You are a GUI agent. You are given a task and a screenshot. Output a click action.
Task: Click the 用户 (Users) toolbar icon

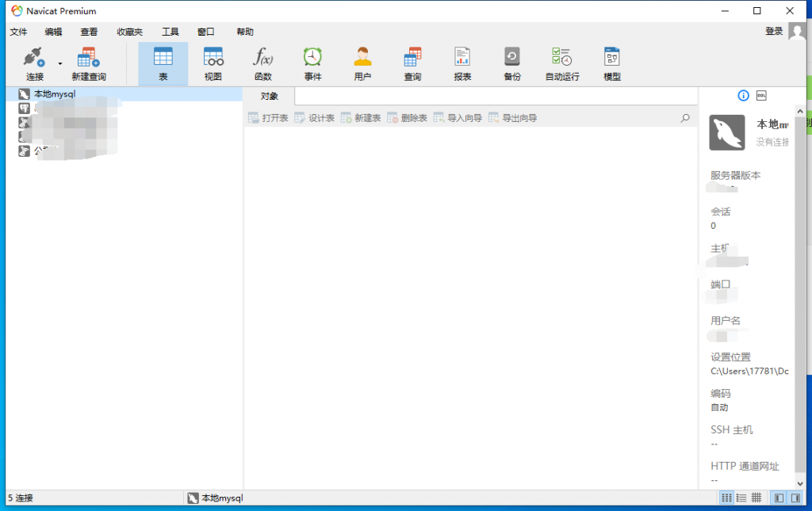coord(362,64)
